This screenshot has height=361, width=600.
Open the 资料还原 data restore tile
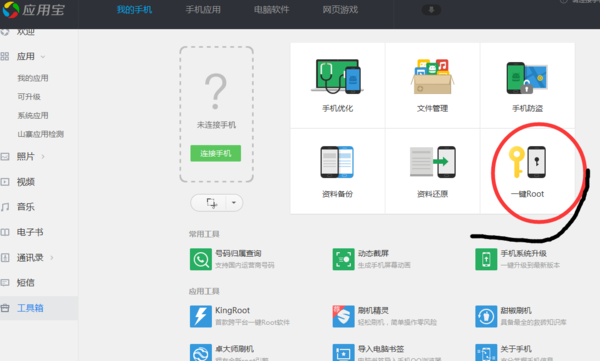tap(432, 171)
